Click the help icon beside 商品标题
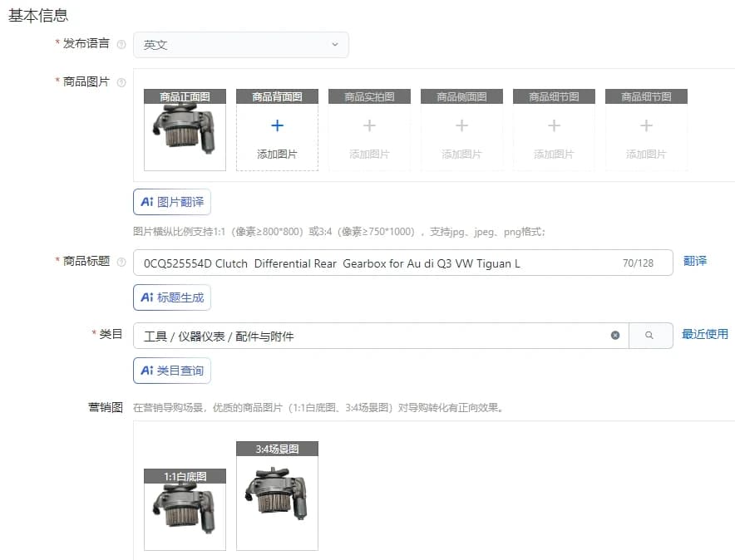The width and height of the screenshot is (735, 560). [x=121, y=263]
